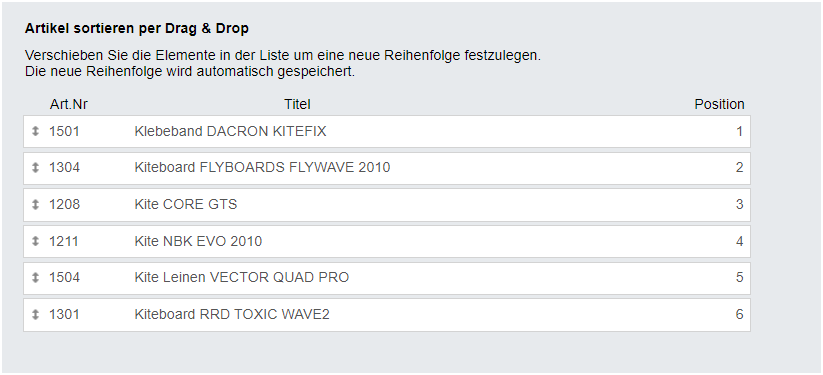The image size is (823, 375).
Task: Click the Titel column header
Action: point(298,105)
